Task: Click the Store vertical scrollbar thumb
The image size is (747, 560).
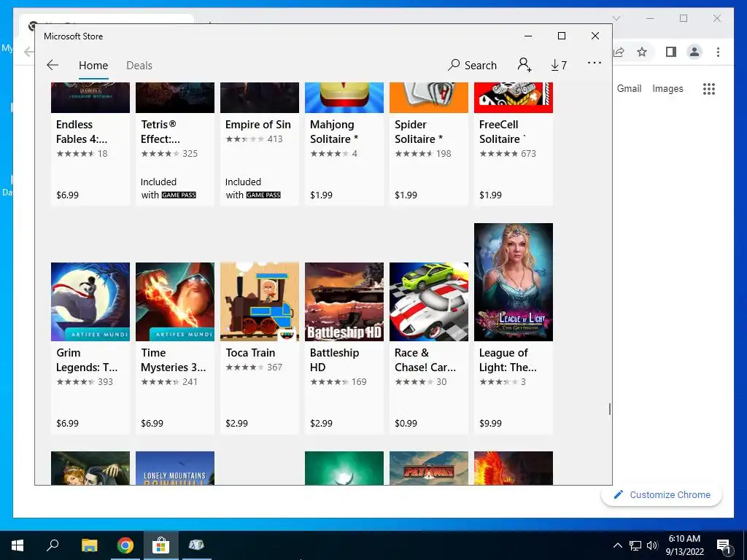Action: pos(609,409)
